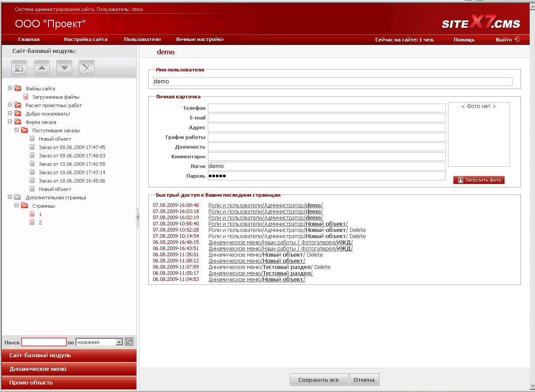Screen dimensions: 535x392
Task: Click the gray folder icon of Дополнительная страница
Action: pyautogui.click(x=18, y=198)
